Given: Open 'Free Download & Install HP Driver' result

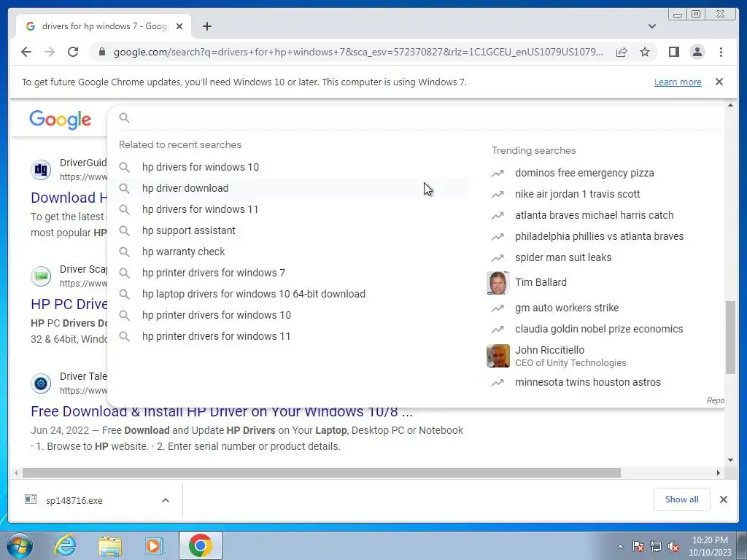Looking at the screenshot, I should [x=222, y=411].
